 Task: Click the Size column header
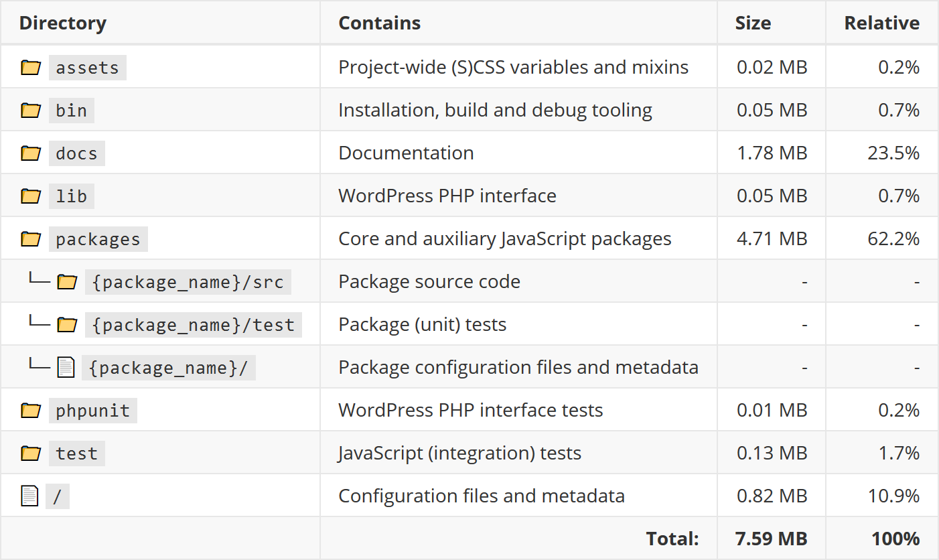pyautogui.click(x=753, y=23)
